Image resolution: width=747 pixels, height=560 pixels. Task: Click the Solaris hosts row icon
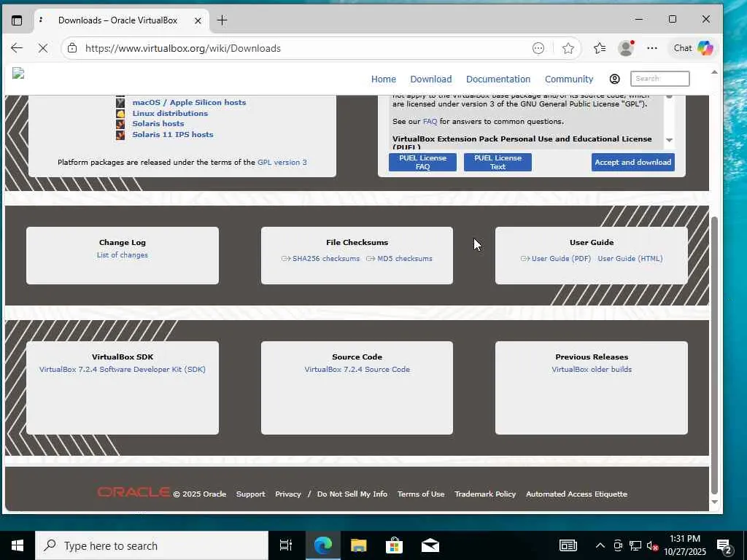click(x=120, y=124)
